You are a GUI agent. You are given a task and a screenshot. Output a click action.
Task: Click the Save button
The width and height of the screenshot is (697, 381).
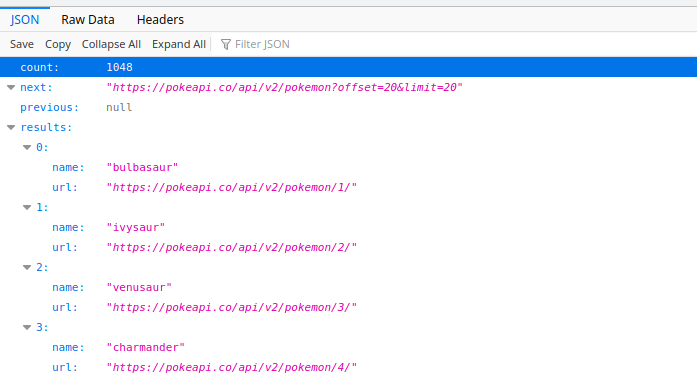coord(22,44)
